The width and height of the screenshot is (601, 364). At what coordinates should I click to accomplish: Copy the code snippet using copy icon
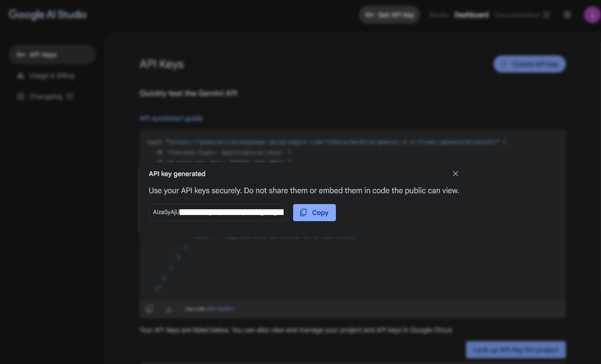[x=150, y=309]
